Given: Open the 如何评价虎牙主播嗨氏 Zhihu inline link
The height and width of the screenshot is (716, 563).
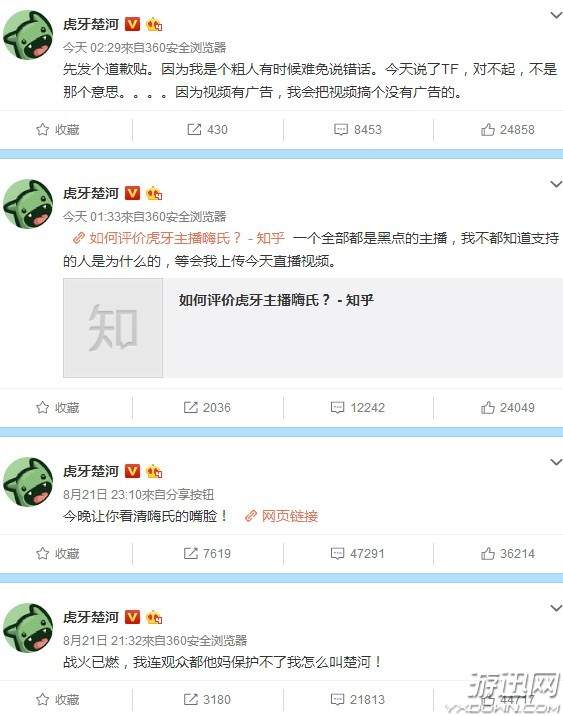Looking at the screenshot, I should click(x=179, y=238).
